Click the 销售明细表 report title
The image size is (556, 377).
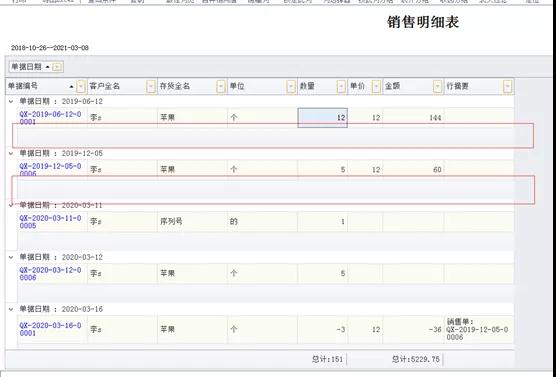[x=423, y=22]
